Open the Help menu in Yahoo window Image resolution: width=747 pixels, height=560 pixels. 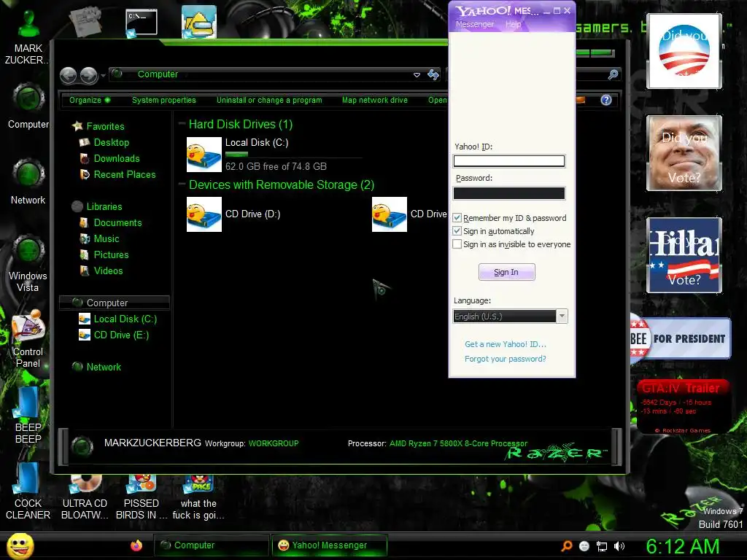513,24
